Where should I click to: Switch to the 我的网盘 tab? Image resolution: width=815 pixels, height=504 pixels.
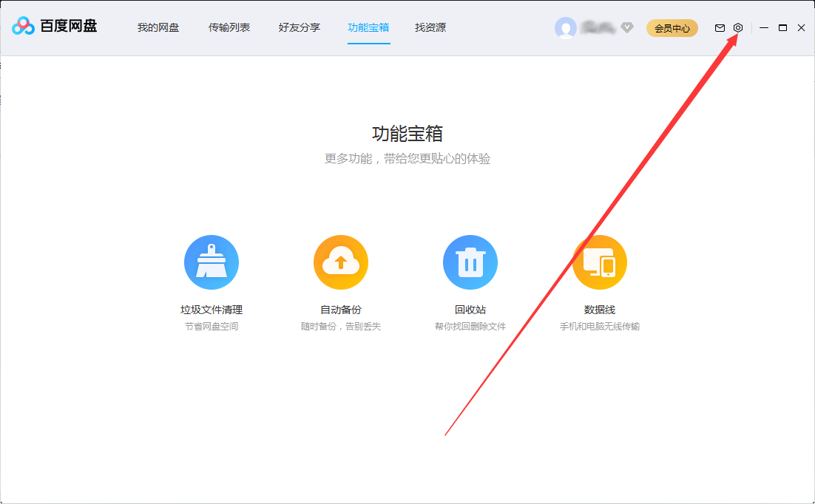point(158,27)
